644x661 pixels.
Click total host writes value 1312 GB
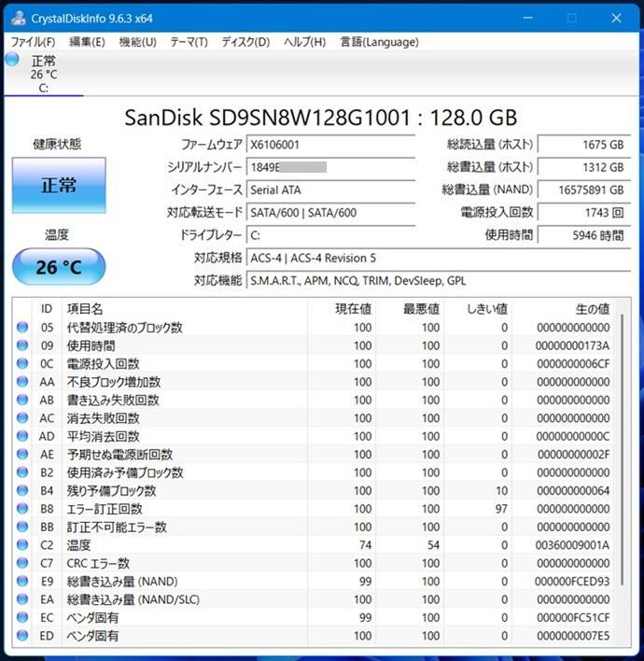pos(584,167)
